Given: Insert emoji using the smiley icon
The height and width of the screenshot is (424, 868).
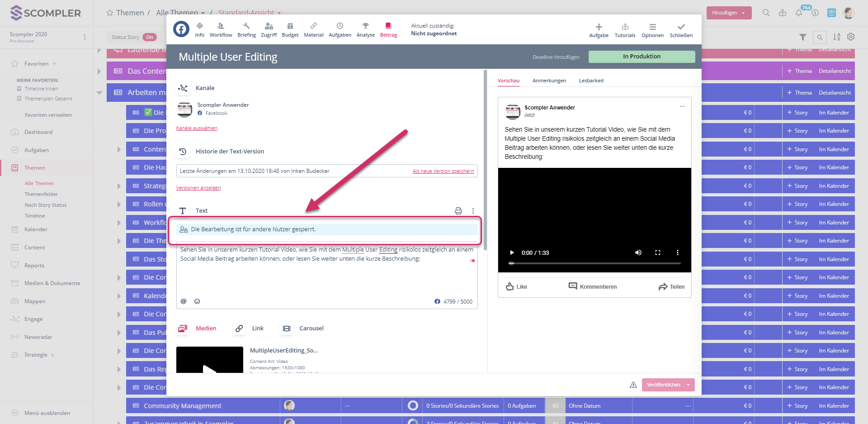Looking at the screenshot, I should (x=197, y=301).
